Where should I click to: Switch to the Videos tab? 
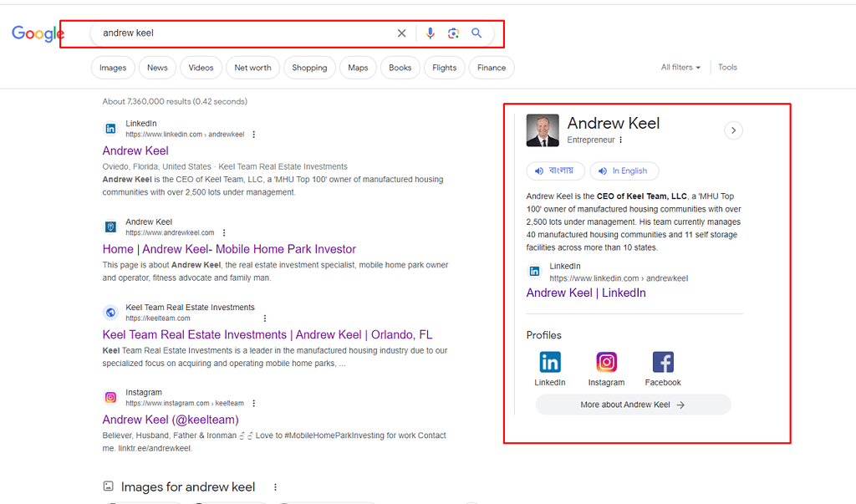[201, 68]
